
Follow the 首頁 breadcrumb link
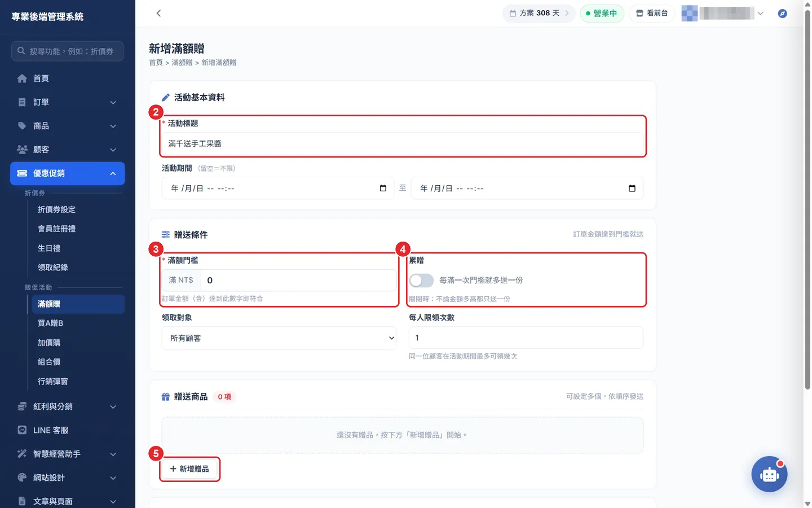coord(156,63)
